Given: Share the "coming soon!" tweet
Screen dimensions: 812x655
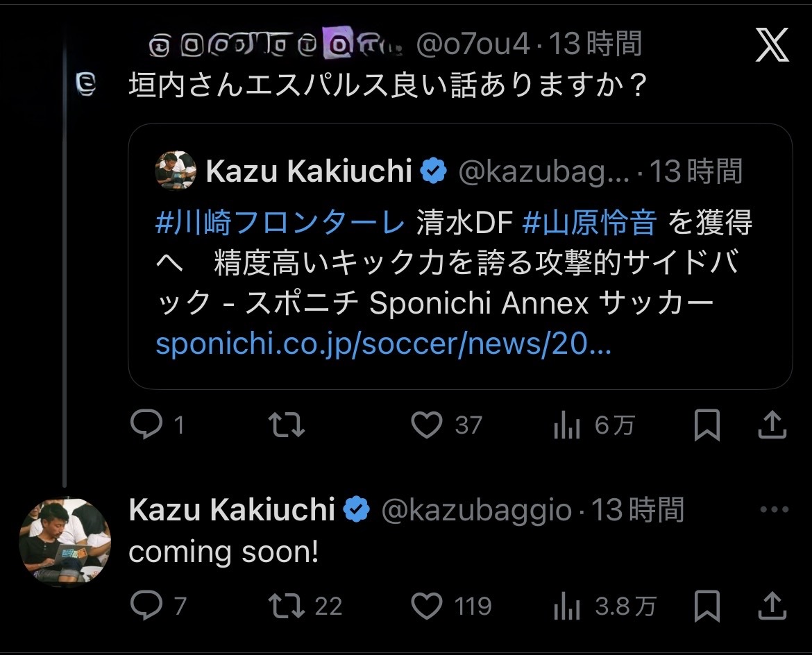Looking at the screenshot, I should click(772, 606).
